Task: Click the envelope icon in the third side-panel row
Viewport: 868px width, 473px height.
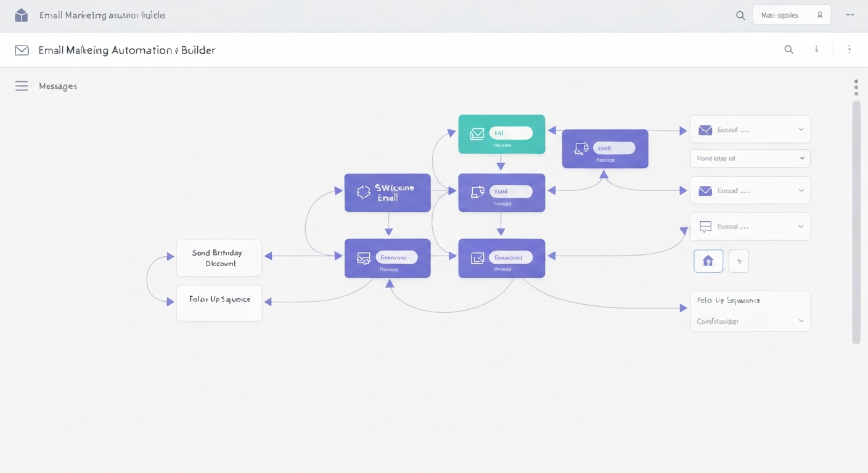Action: pyautogui.click(x=705, y=191)
